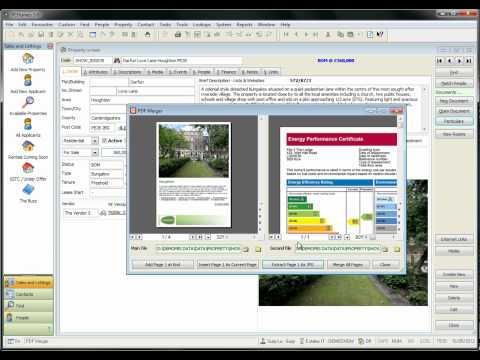Click Add Page 1 at End button
Viewport: 480px width, 360px height.
click(x=163, y=265)
